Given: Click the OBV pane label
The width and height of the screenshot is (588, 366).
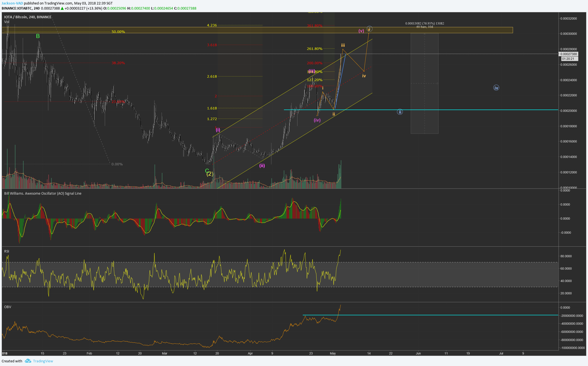Looking at the screenshot, I should click(x=8, y=307).
